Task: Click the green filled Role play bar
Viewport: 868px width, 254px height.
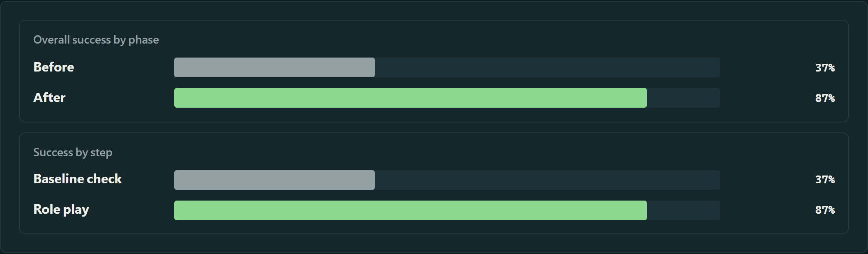Action: (x=411, y=210)
